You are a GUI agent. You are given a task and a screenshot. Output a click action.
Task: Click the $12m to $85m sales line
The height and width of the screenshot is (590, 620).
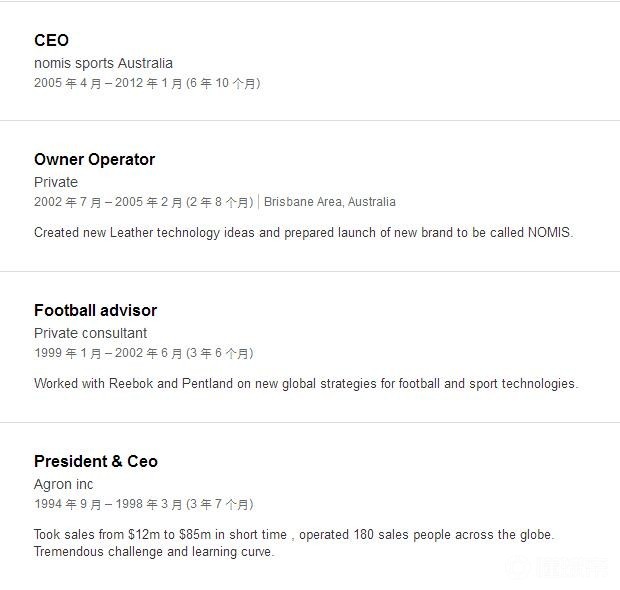(x=294, y=534)
